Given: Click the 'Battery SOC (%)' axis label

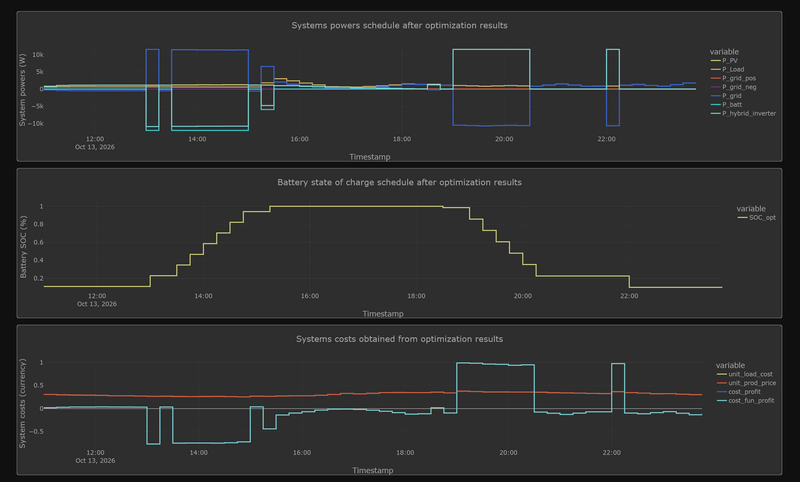Looking at the screenshot, I should tap(23, 247).
